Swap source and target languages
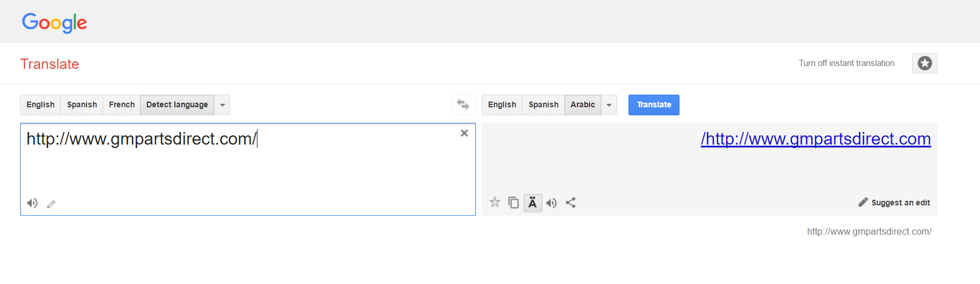Image resolution: width=980 pixels, height=284 pixels. pyautogui.click(x=463, y=104)
